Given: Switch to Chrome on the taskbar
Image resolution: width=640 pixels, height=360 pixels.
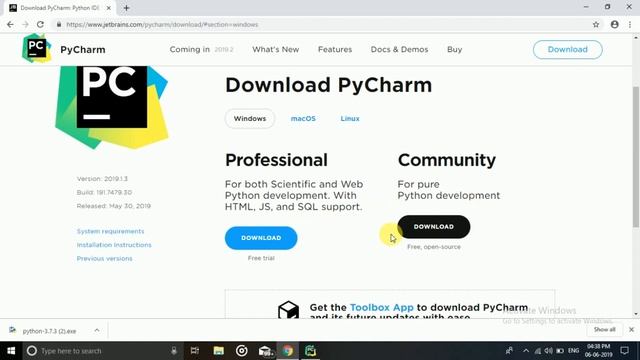Looking at the screenshot, I should [x=288, y=351].
